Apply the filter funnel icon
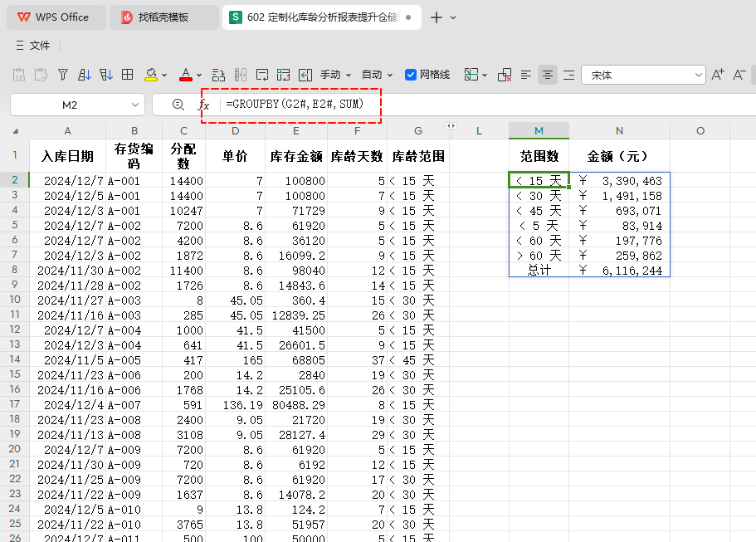 63,75
